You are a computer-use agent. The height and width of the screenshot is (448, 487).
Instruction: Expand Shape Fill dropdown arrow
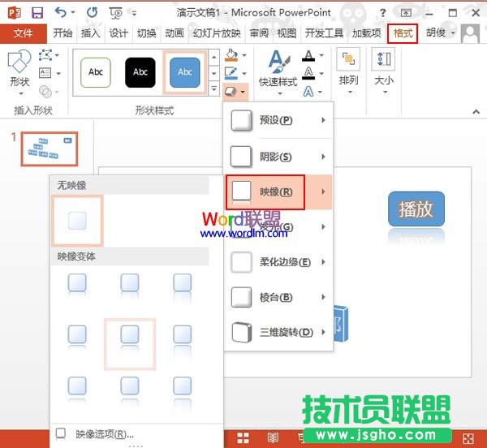[244, 55]
